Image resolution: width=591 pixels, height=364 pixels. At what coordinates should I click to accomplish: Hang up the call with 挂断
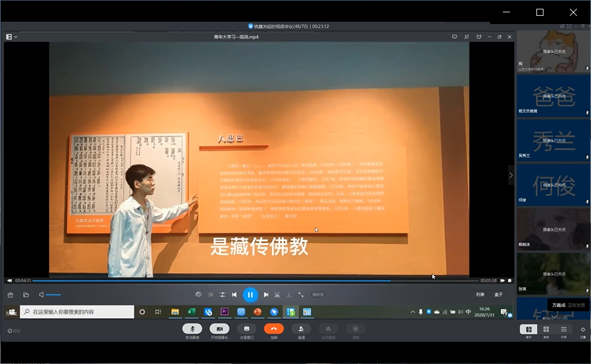273,329
